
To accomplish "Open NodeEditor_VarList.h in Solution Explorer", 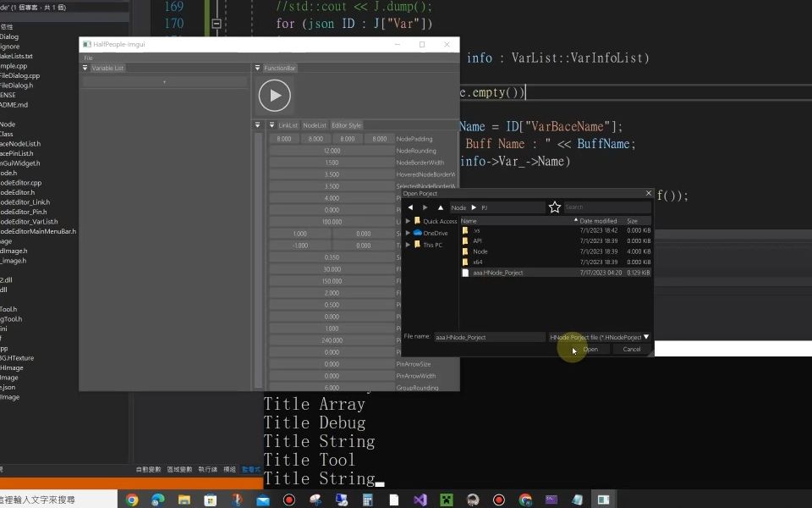I will click(x=29, y=221).
